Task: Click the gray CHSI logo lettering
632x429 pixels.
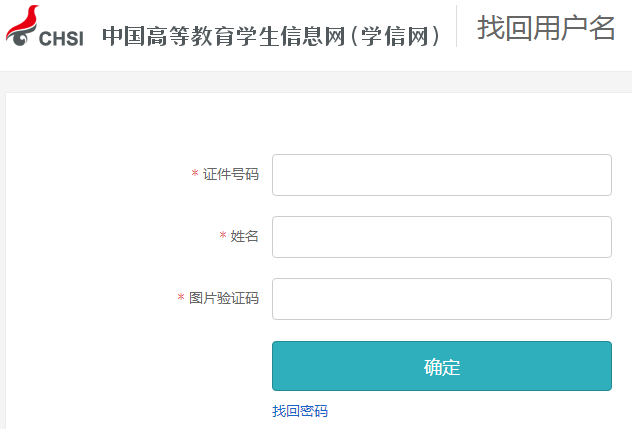Action: tap(61, 39)
